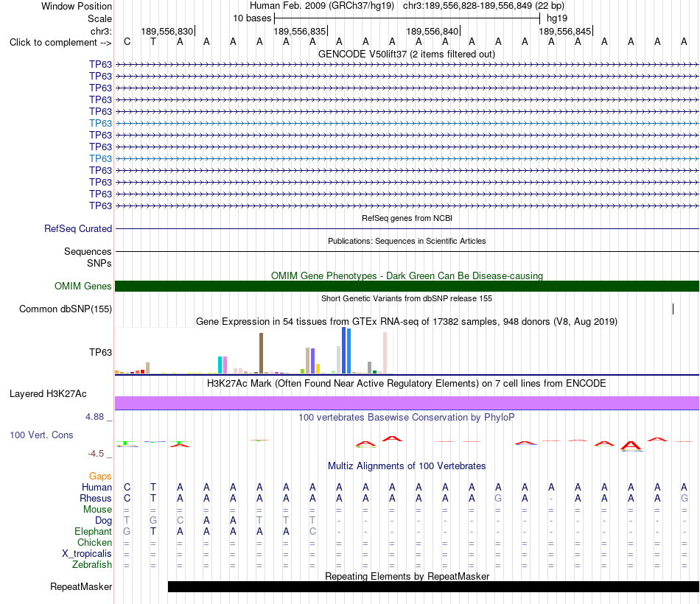Click the 189,556,830 position label

tap(167, 31)
